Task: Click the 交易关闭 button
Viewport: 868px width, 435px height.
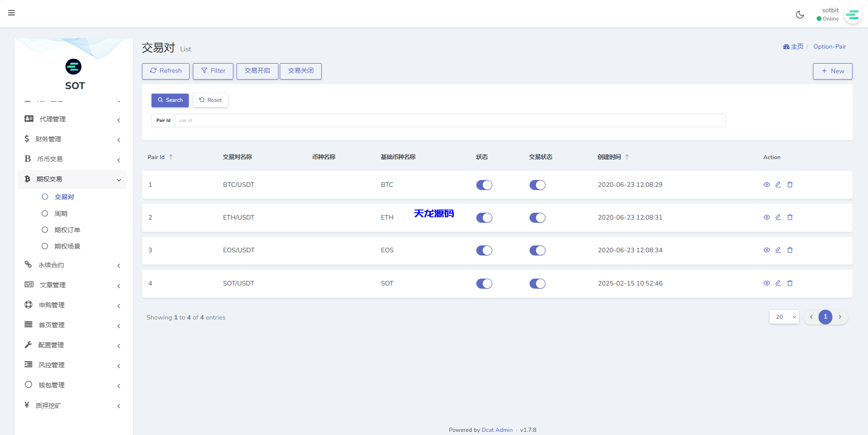Action: click(x=301, y=71)
